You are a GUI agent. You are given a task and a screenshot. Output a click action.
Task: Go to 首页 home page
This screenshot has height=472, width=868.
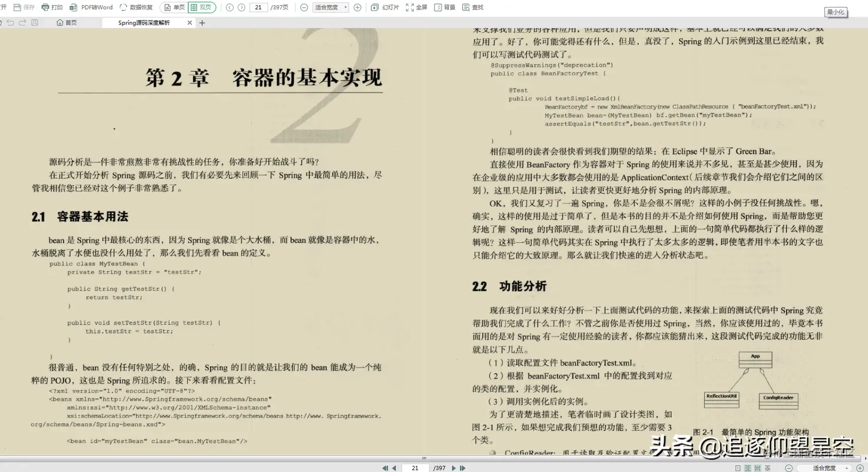tap(68, 22)
